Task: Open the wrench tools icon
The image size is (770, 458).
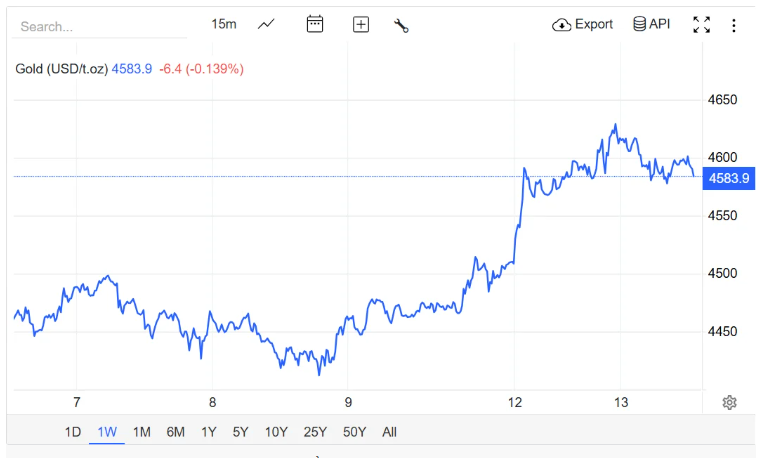Action: 401,25
